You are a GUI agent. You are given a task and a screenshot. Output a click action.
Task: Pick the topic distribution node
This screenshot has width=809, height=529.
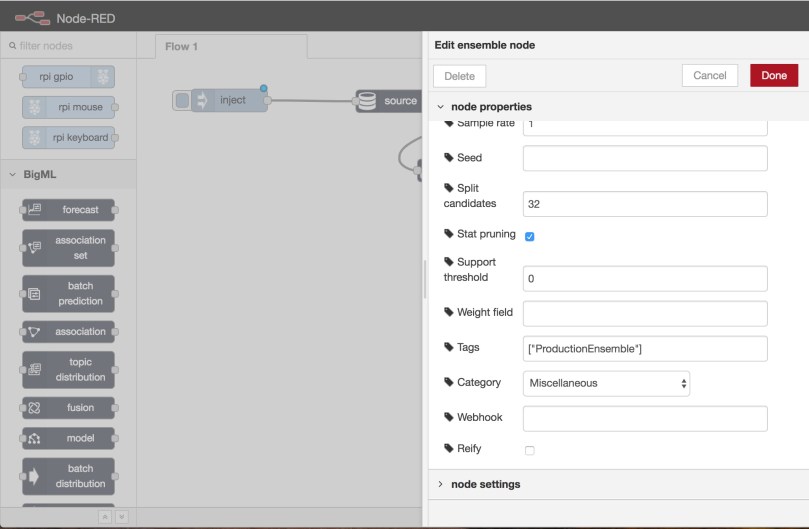(68, 370)
